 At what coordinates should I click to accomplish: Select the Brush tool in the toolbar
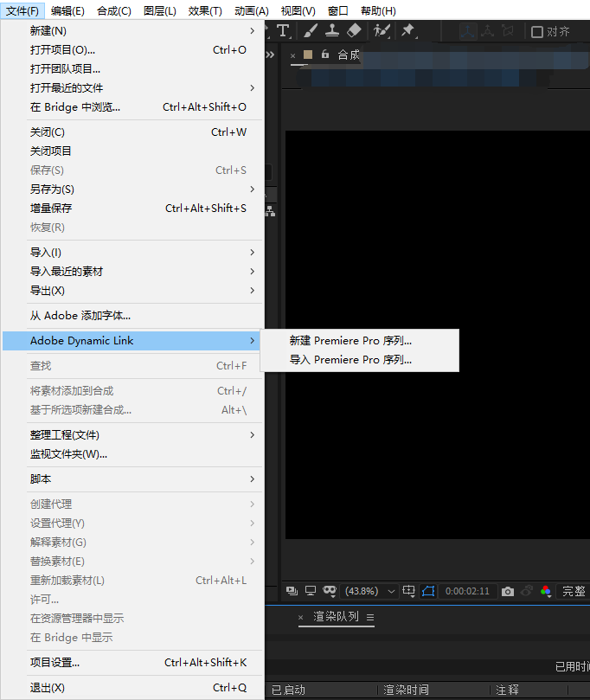pos(311,31)
